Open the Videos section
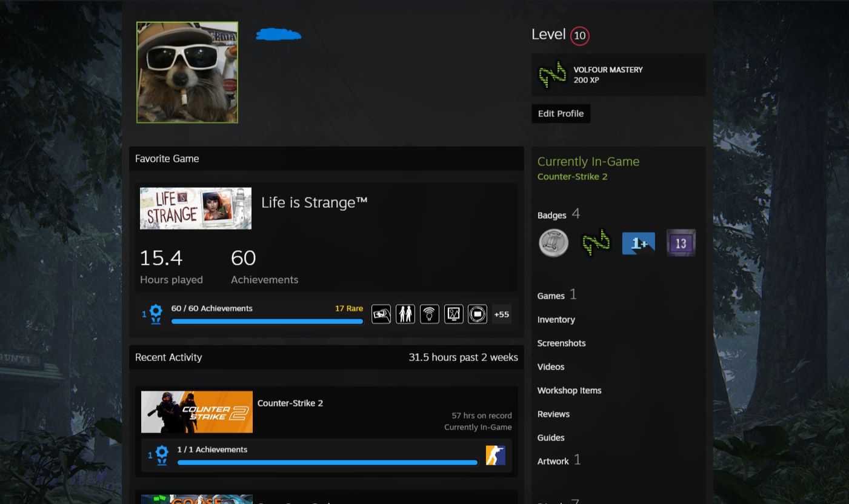The image size is (849, 504). click(x=551, y=366)
